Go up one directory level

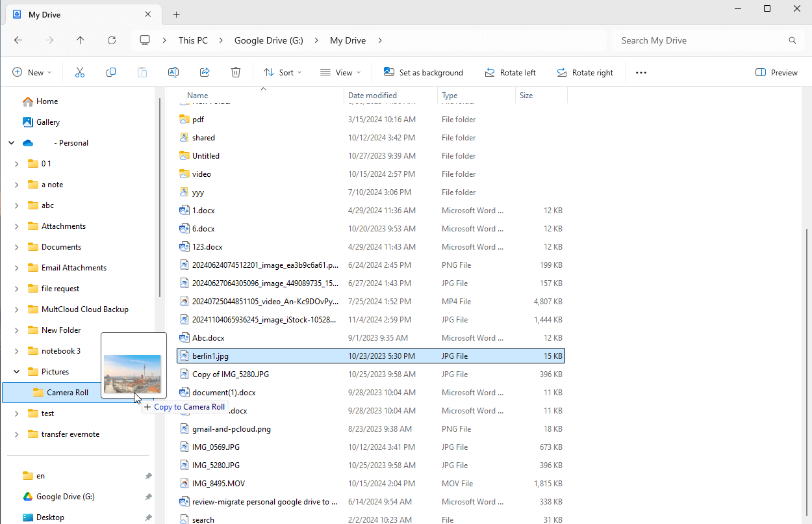click(81, 40)
